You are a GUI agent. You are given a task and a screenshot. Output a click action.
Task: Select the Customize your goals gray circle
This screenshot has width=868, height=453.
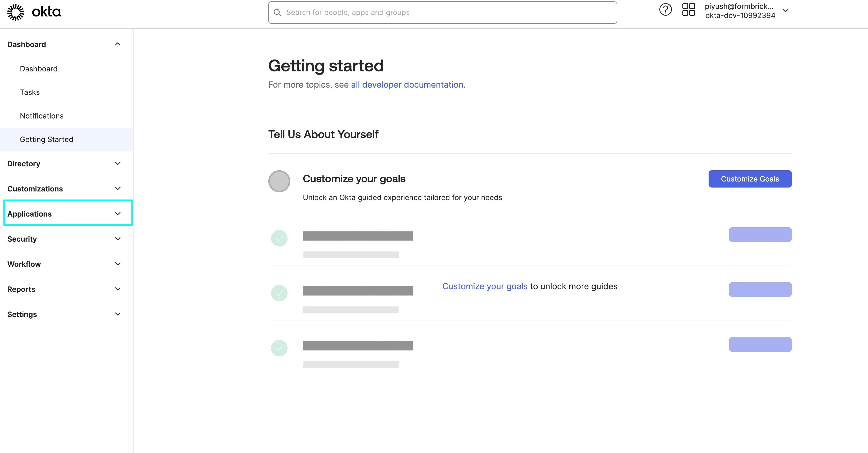(279, 181)
